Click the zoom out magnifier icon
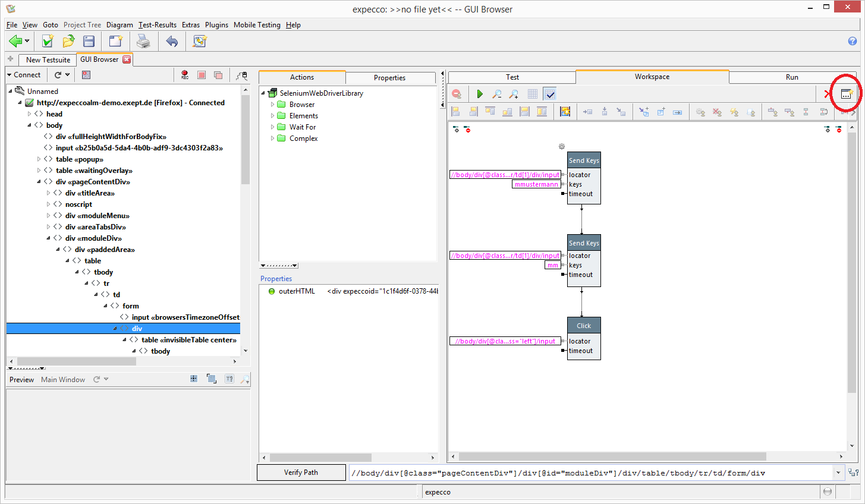Image resolution: width=865 pixels, height=504 pixels. click(x=497, y=94)
